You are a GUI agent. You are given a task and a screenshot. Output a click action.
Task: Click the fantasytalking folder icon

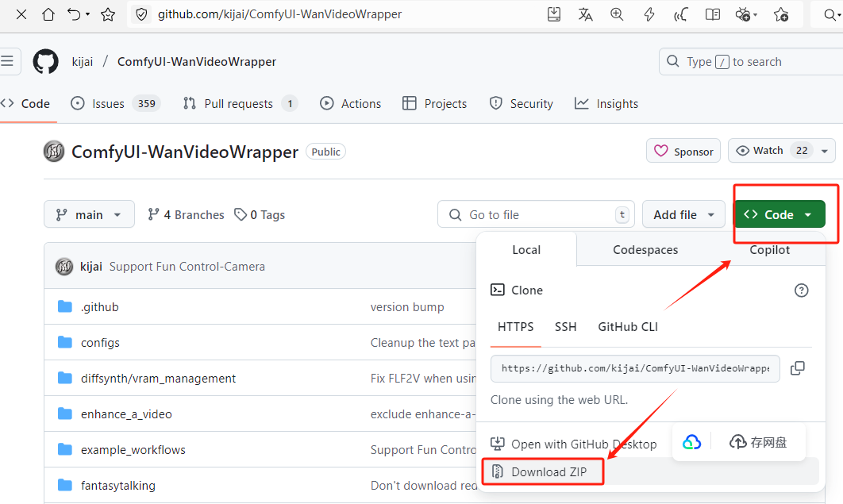[65, 485]
